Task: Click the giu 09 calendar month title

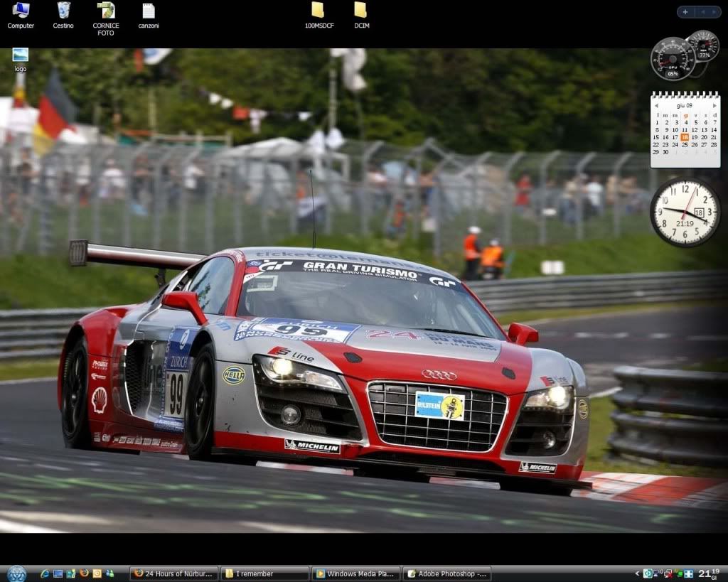Action: click(x=685, y=106)
